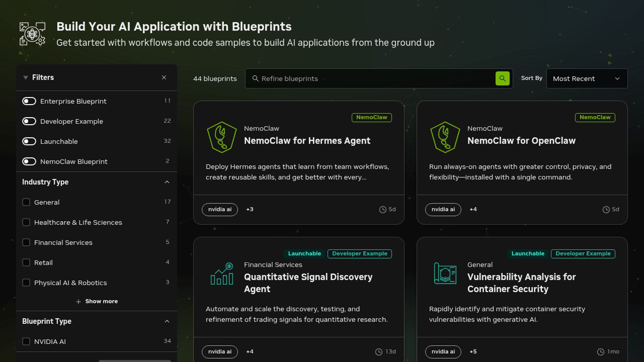Click the '44 blueprints' count text
Image resolution: width=644 pixels, height=362 pixels.
coord(215,79)
